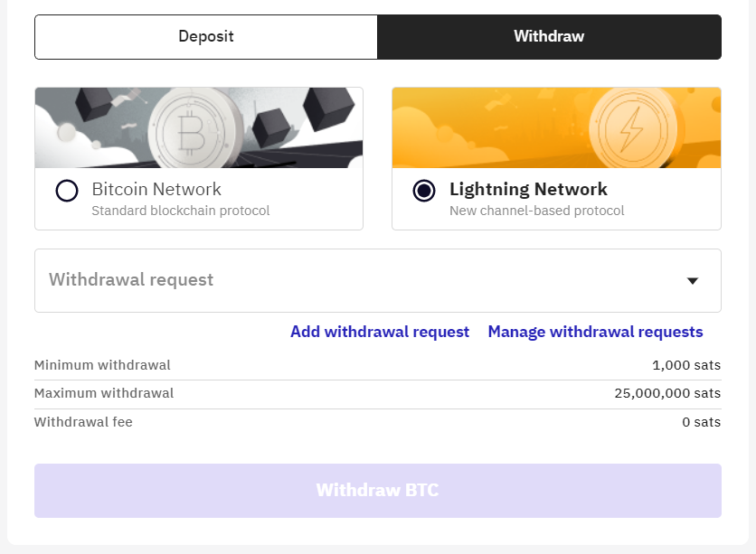
Task: Select the Bitcoin Network radio button
Action: [x=67, y=191]
